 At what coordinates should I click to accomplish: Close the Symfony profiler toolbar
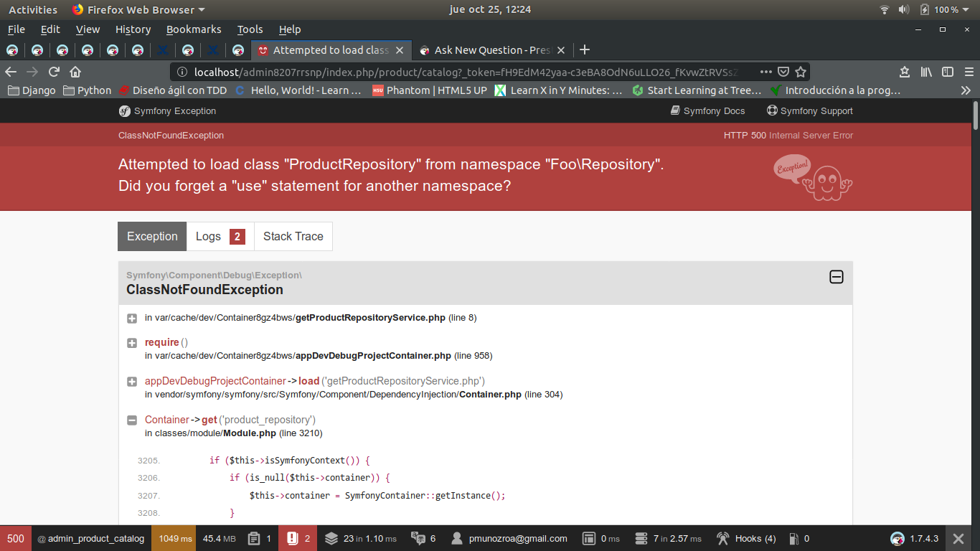[x=958, y=538]
